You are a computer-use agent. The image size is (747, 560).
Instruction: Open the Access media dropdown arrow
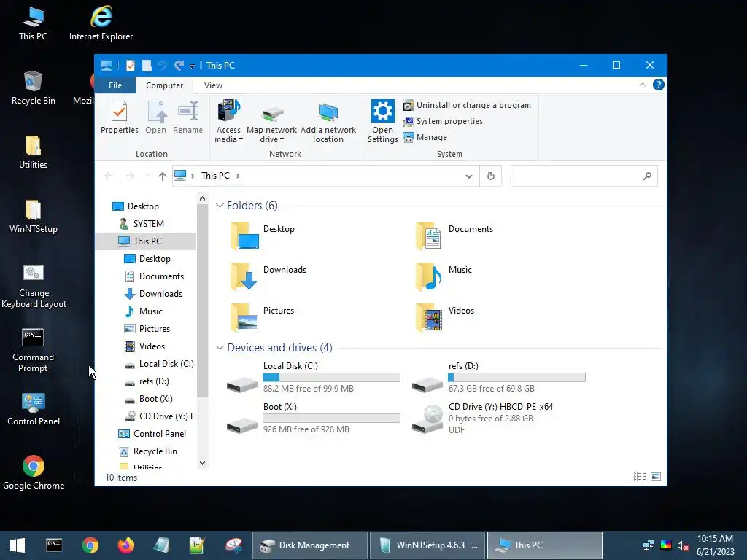(x=241, y=139)
